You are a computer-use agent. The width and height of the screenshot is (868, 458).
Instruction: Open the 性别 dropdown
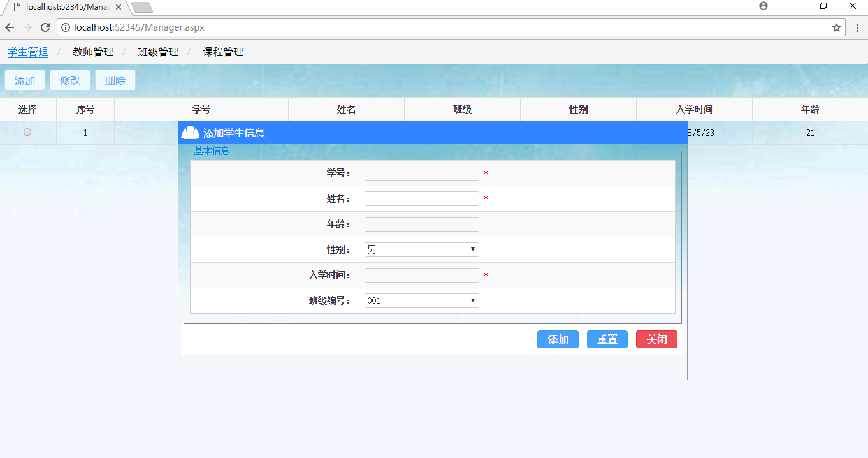[421, 249]
